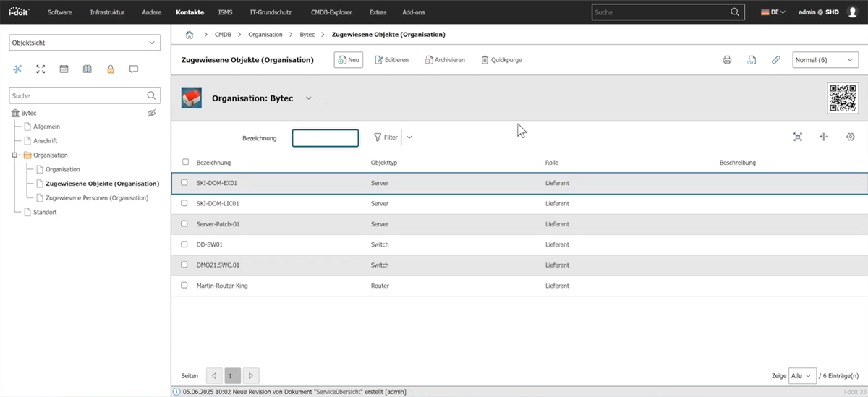Focus the Bezeichnung filter input
Image resolution: width=868 pixels, height=397 pixels.
(325, 138)
